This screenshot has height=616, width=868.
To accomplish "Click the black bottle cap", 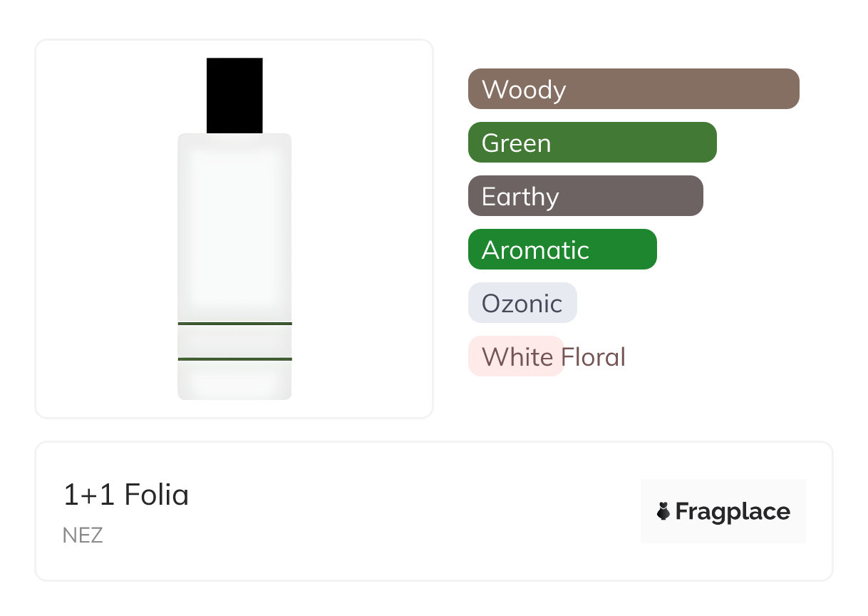I will (234, 96).
